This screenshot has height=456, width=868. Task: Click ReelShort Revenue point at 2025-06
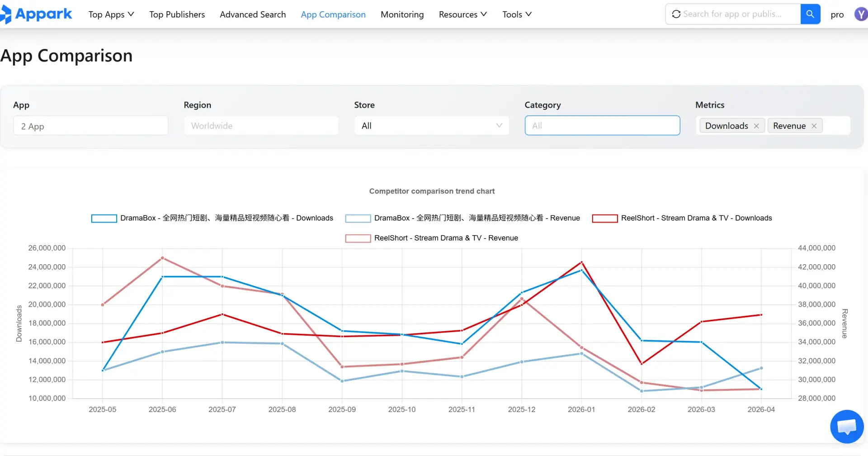[x=162, y=258]
